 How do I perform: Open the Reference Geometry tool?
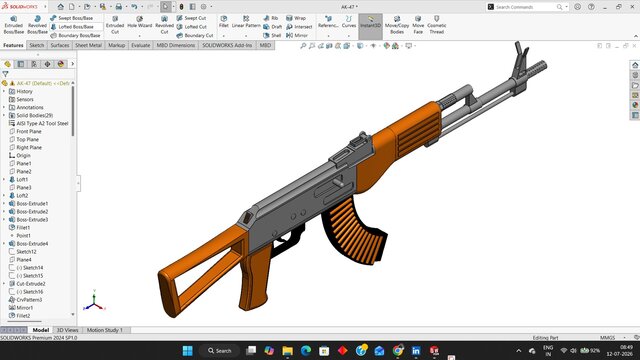[328, 22]
